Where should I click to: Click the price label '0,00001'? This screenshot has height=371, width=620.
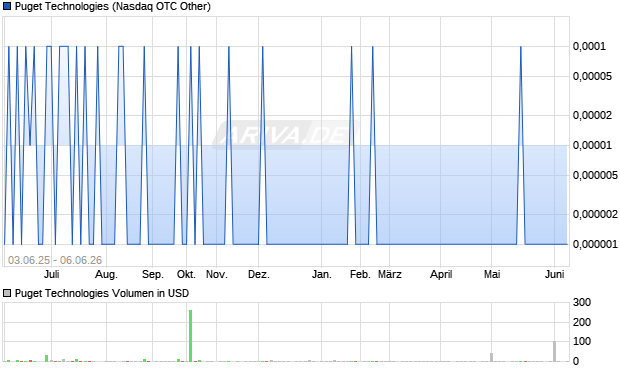tap(592, 146)
